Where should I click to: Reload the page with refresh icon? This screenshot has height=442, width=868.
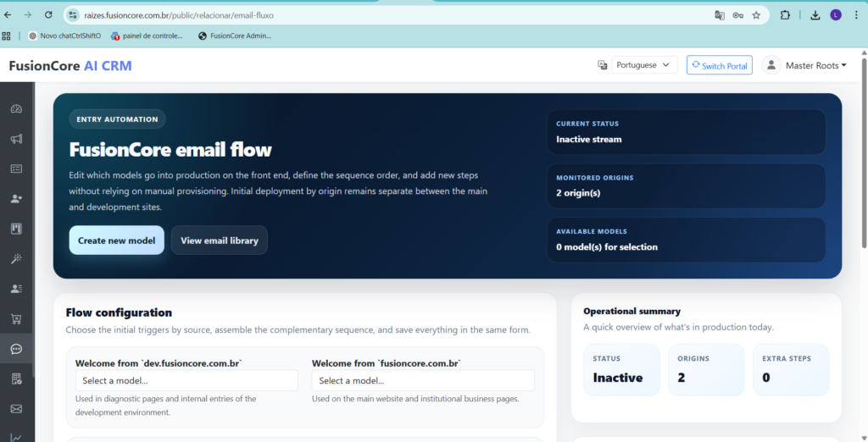click(48, 15)
